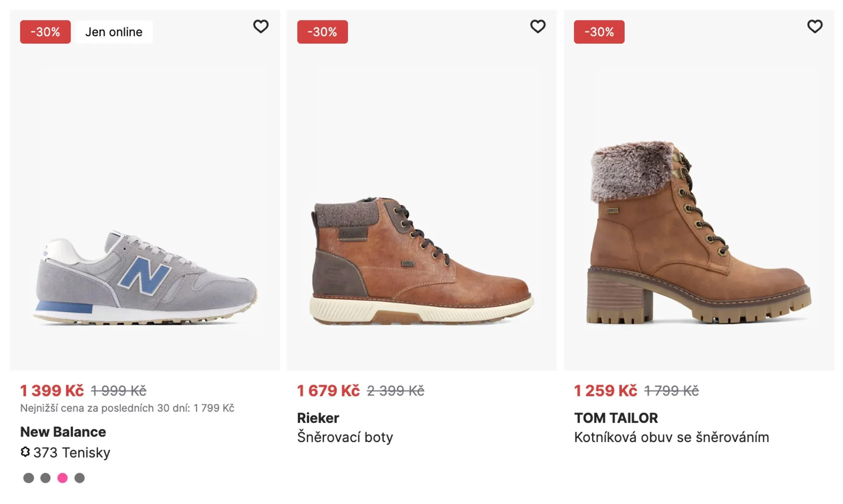Click the 'Jen online' label
Viewport: 843px width, 504px height.
114,32
